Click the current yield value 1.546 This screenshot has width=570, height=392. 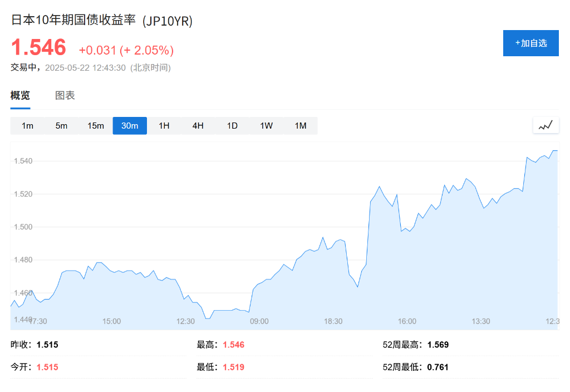click(x=38, y=47)
